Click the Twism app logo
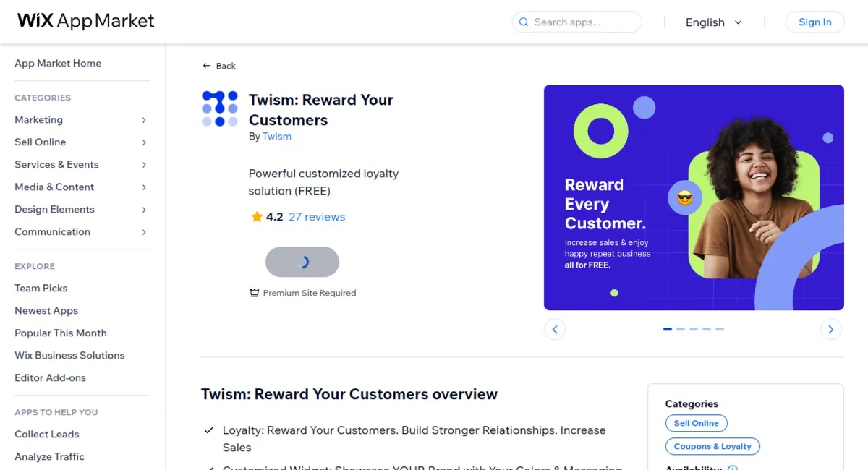This screenshot has width=868, height=470. (219, 108)
